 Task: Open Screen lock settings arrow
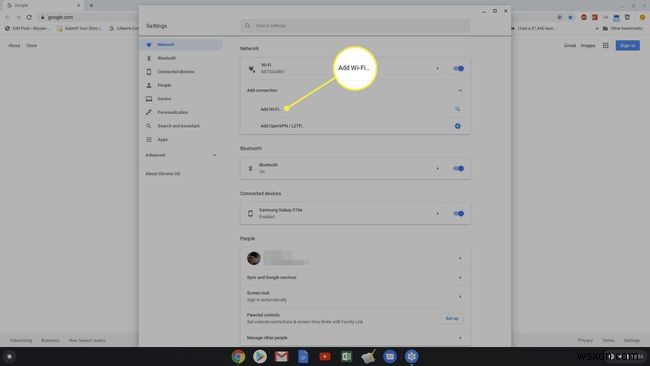pyautogui.click(x=460, y=297)
